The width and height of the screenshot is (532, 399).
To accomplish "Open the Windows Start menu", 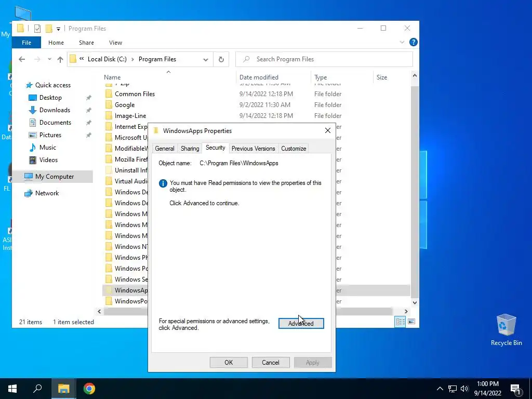I will tap(12, 389).
